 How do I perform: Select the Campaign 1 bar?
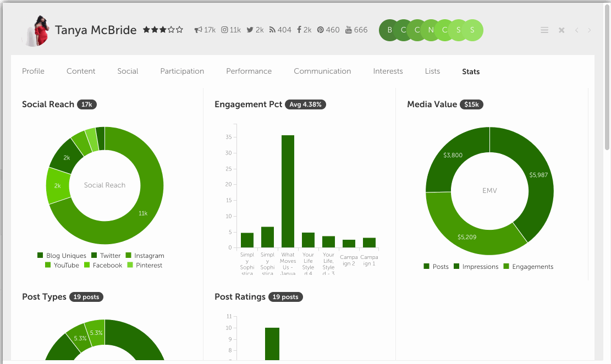pos(369,242)
